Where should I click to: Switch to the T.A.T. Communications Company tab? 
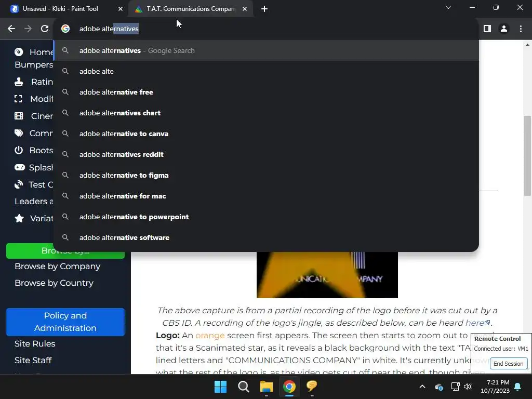191,9
